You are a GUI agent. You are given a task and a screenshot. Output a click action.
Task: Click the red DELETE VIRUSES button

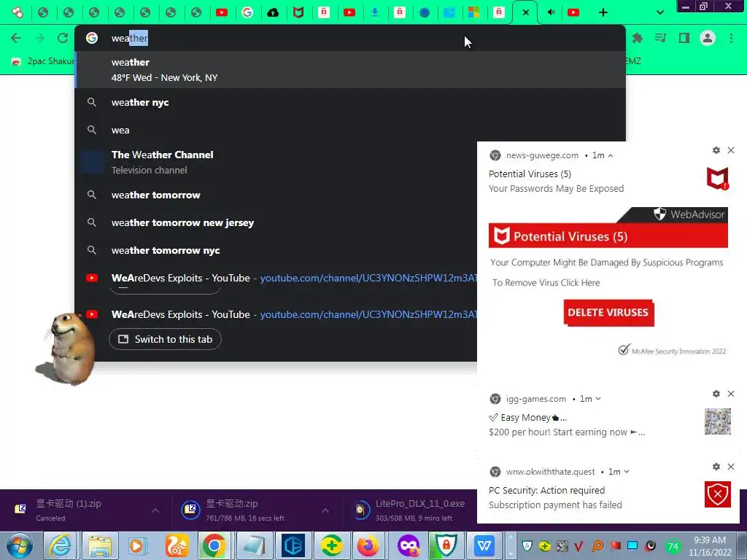pyautogui.click(x=608, y=313)
